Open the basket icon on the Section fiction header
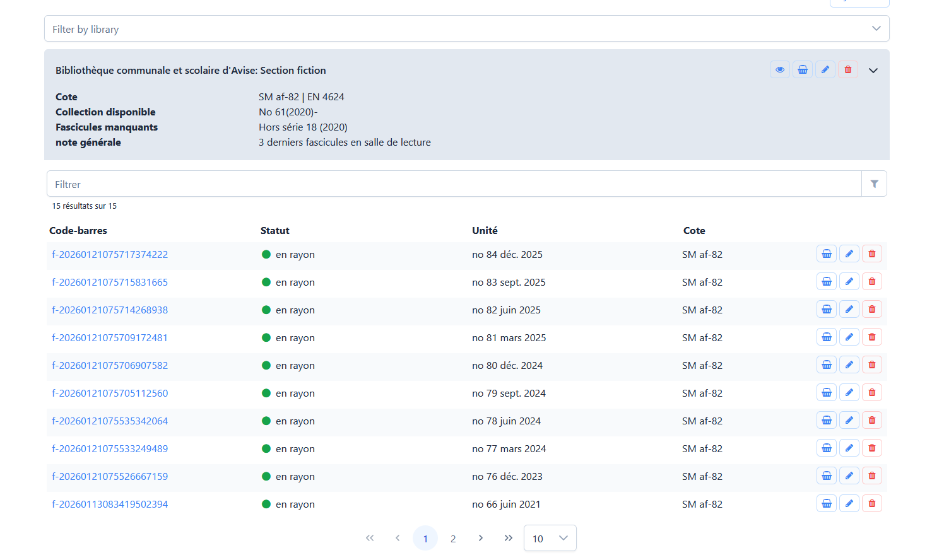The height and width of the screenshot is (560, 944). pyautogui.click(x=803, y=69)
